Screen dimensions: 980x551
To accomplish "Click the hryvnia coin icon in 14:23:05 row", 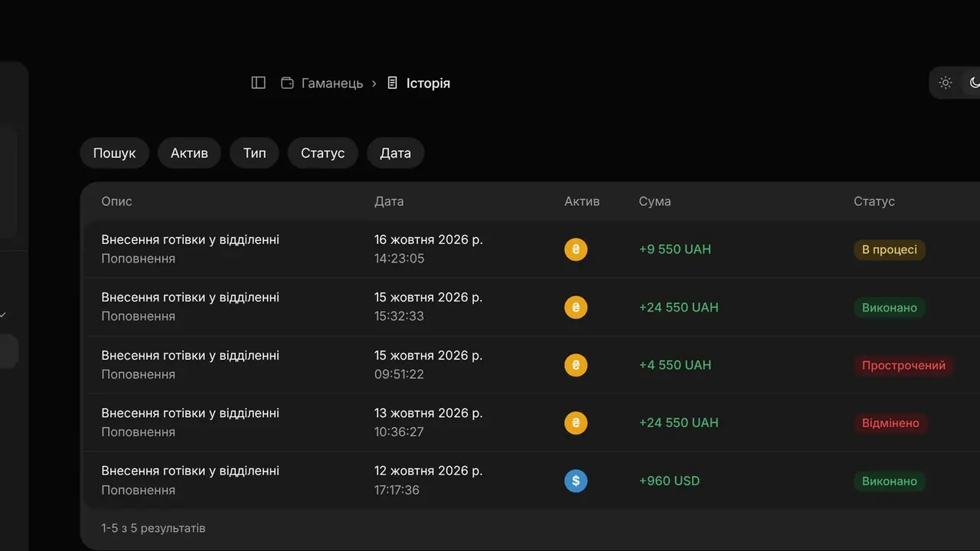I will (576, 249).
